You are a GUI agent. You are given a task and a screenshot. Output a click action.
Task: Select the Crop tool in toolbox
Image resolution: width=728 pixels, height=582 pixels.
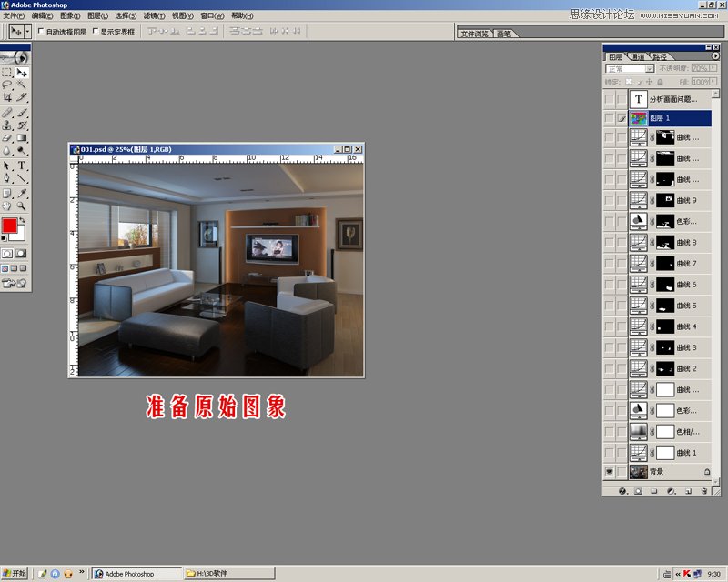point(7,97)
